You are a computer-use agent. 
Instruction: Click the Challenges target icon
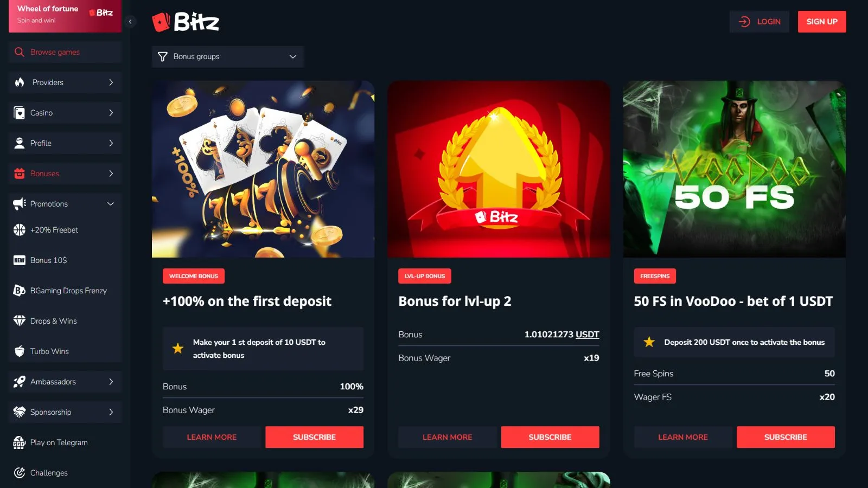click(20, 473)
